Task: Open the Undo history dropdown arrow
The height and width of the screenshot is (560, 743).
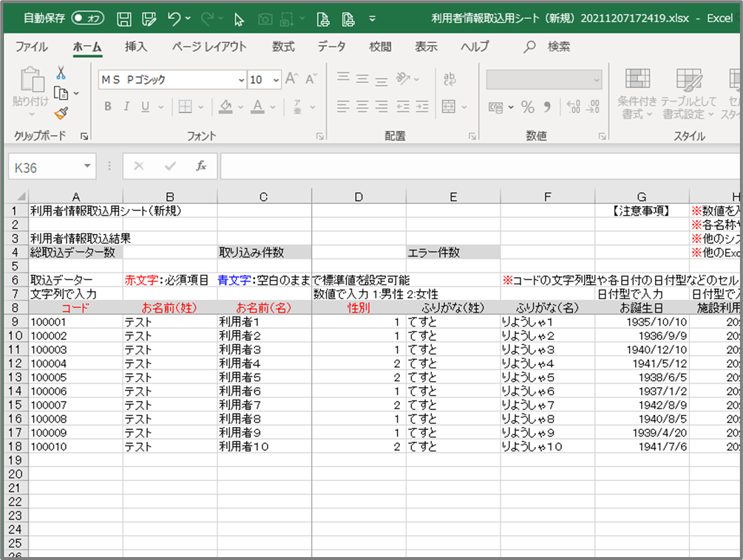Action: click(x=188, y=19)
